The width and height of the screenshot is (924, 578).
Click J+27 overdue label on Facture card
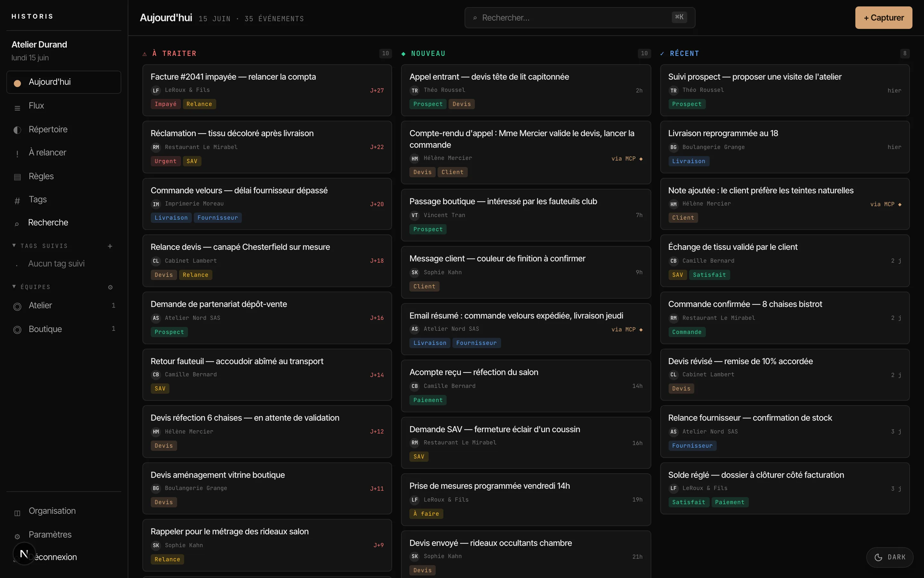pyautogui.click(x=377, y=91)
